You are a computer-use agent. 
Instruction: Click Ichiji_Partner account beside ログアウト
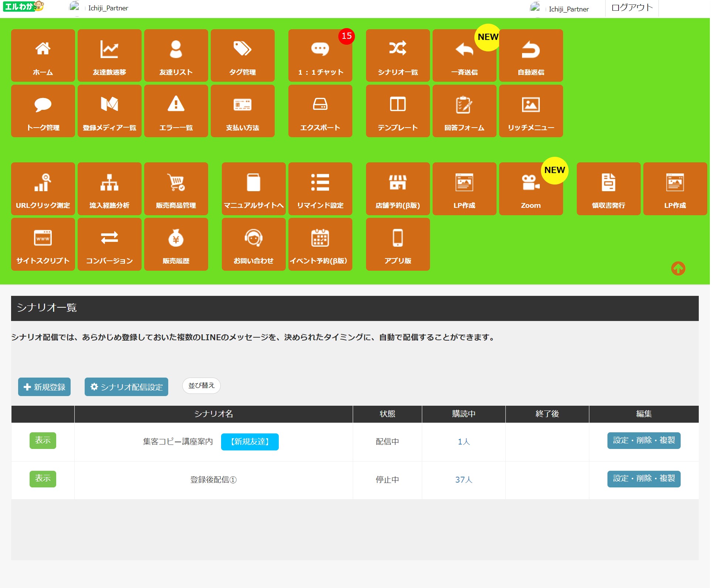[559, 9]
